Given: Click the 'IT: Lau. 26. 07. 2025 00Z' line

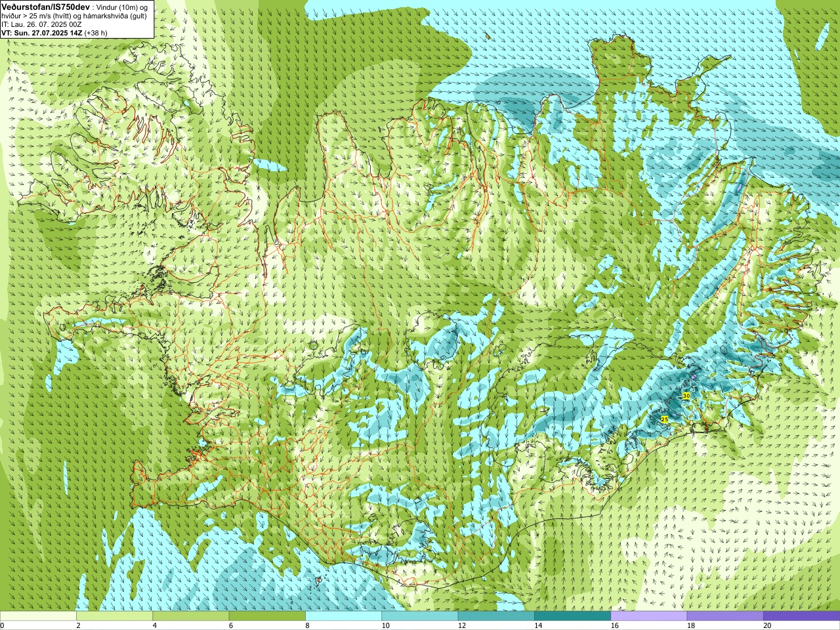Looking at the screenshot, I should coord(41,24).
